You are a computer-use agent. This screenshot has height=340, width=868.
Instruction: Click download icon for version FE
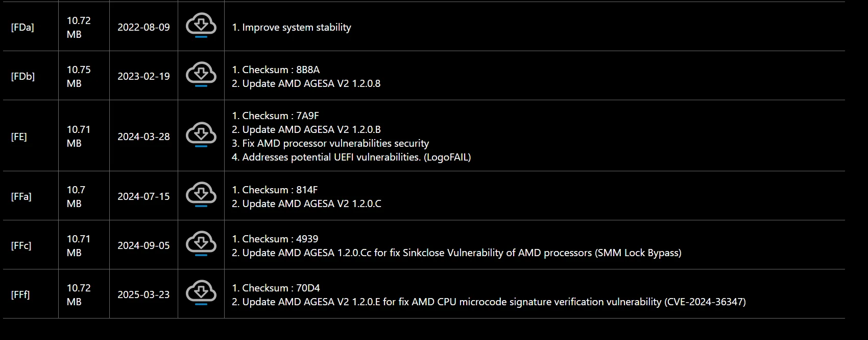click(201, 134)
